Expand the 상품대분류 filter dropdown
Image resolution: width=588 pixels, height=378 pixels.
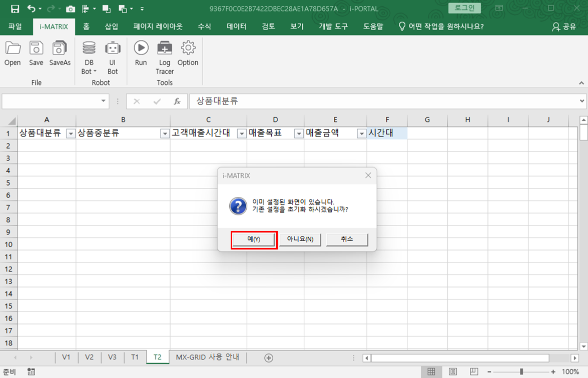[x=71, y=133]
